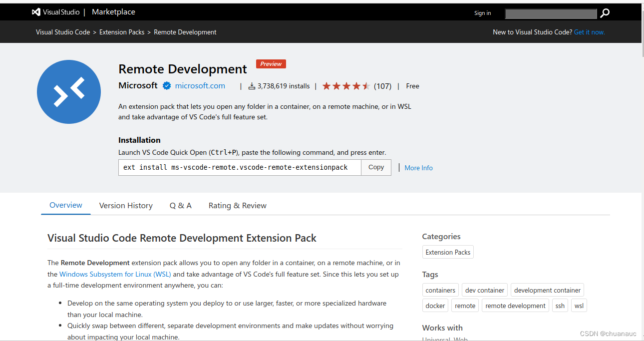Click the Get it now link
Screen dimensions: 644x341
point(589,32)
